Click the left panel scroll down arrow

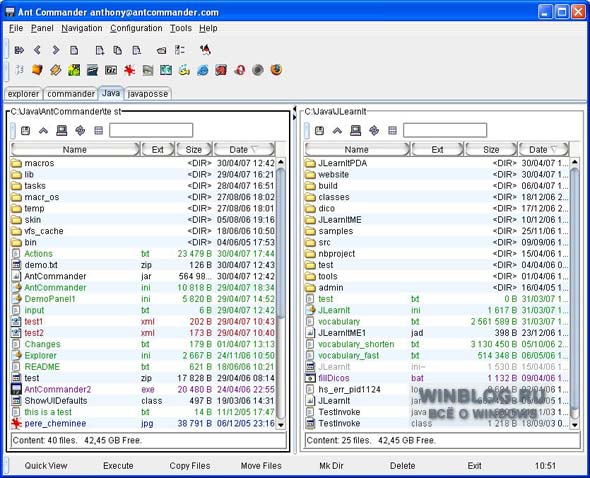pos(281,425)
